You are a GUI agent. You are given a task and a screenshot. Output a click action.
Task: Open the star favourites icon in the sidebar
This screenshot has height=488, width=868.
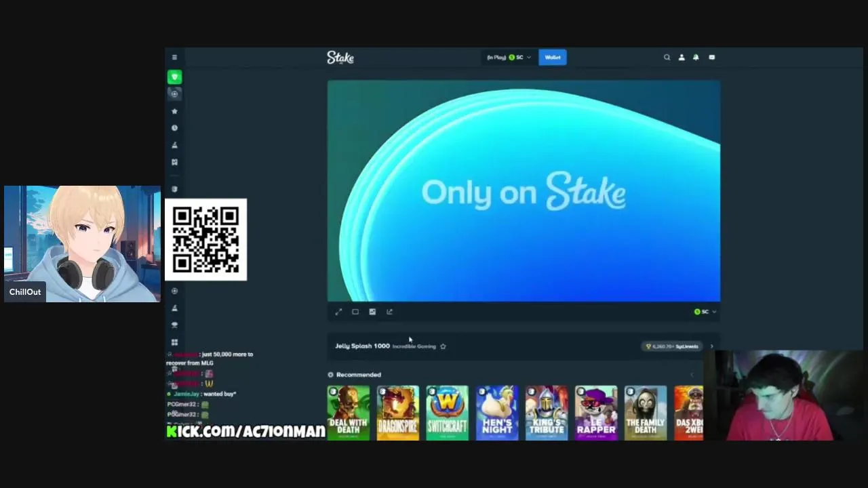pos(174,111)
